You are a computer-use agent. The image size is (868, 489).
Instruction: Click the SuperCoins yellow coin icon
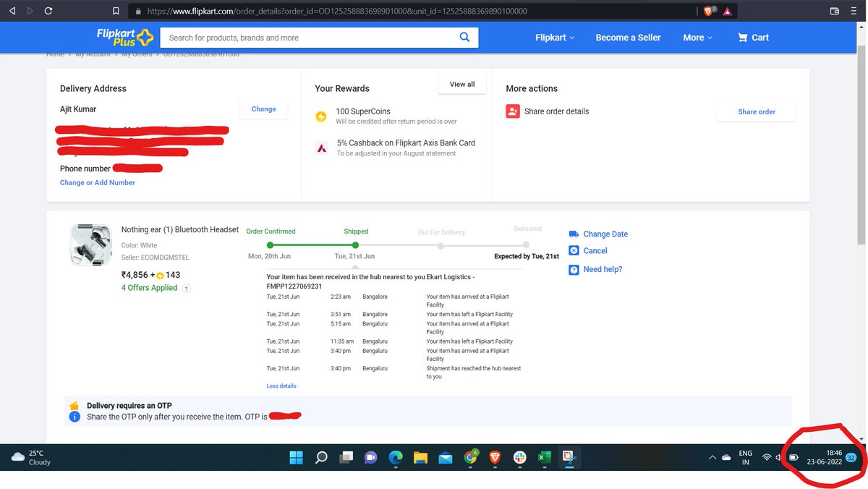(x=321, y=116)
